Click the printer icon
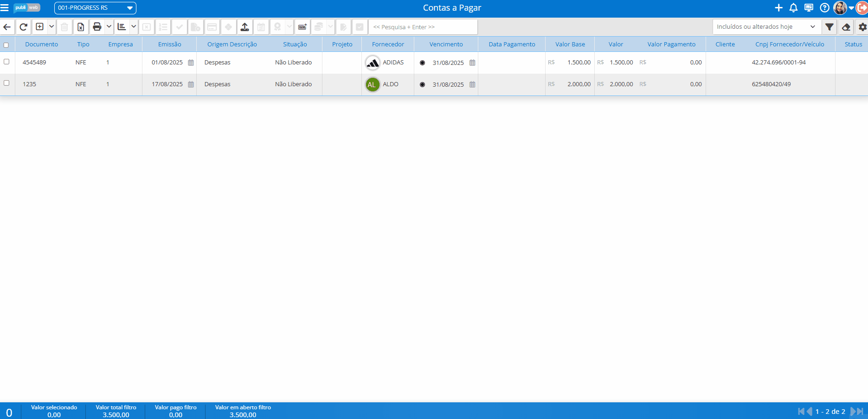868x419 pixels. [x=97, y=27]
